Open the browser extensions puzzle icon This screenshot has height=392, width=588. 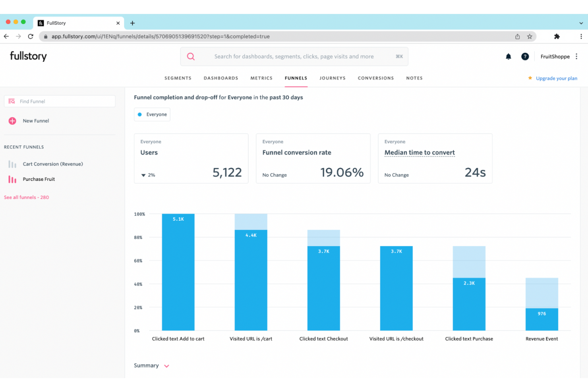(557, 37)
